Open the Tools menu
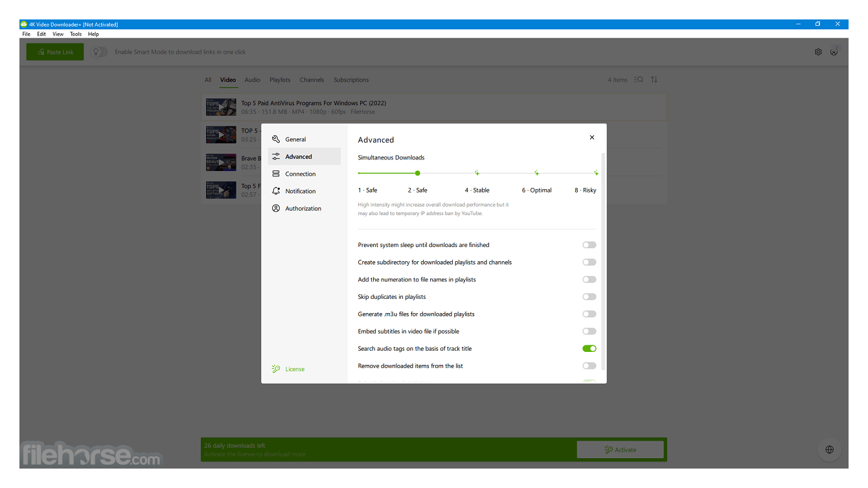The width and height of the screenshot is (868, 488). (x=76, y=34)
